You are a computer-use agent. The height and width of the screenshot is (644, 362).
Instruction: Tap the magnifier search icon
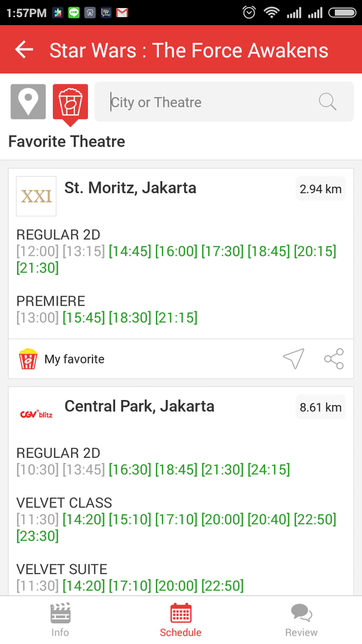pos(327,101)
